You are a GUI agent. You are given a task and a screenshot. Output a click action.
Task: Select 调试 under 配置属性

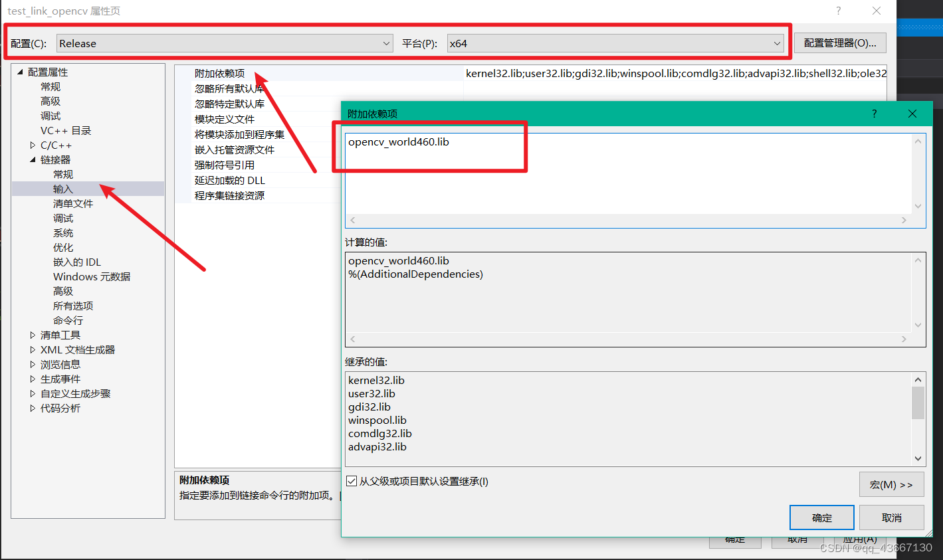point(51,116)
